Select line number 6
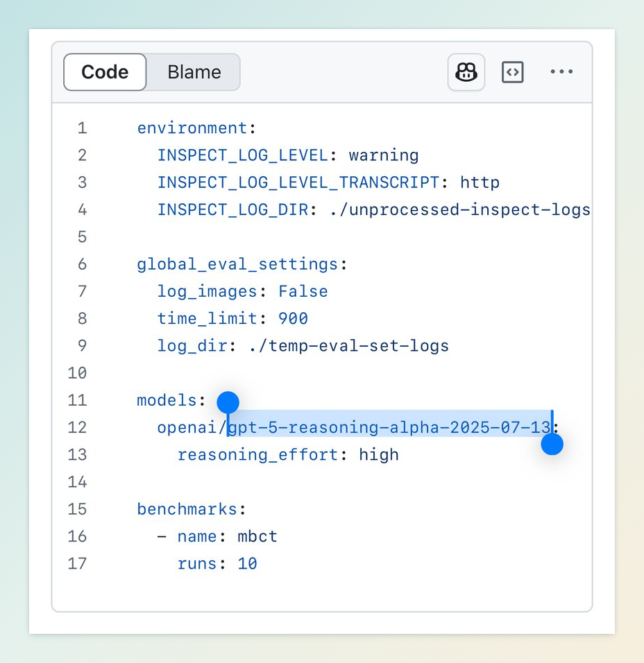The height and width of the screenshot is (663, 644). (82, 264)
